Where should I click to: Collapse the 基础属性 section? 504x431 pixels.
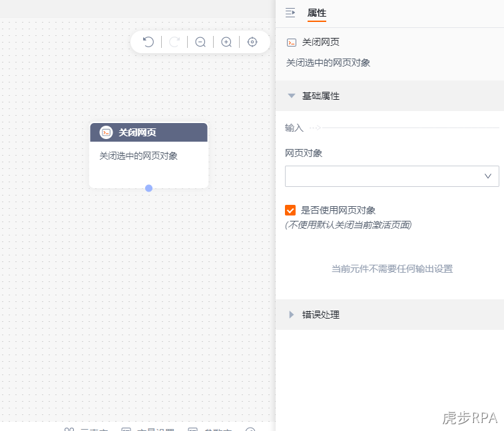point(292,96)
